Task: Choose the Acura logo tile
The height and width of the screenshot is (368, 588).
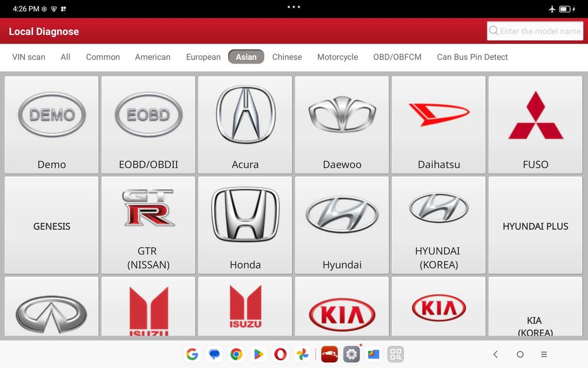Action: [x=245, y=125]
